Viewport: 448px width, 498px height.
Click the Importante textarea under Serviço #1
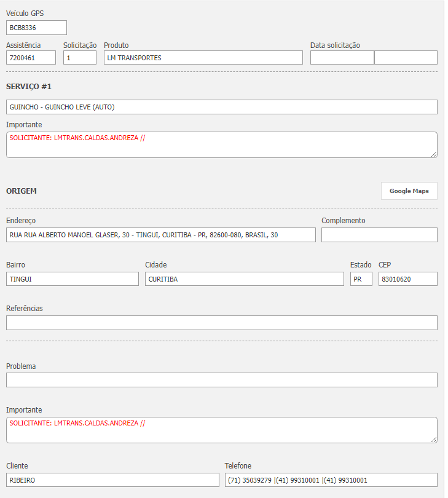(221, 145)
